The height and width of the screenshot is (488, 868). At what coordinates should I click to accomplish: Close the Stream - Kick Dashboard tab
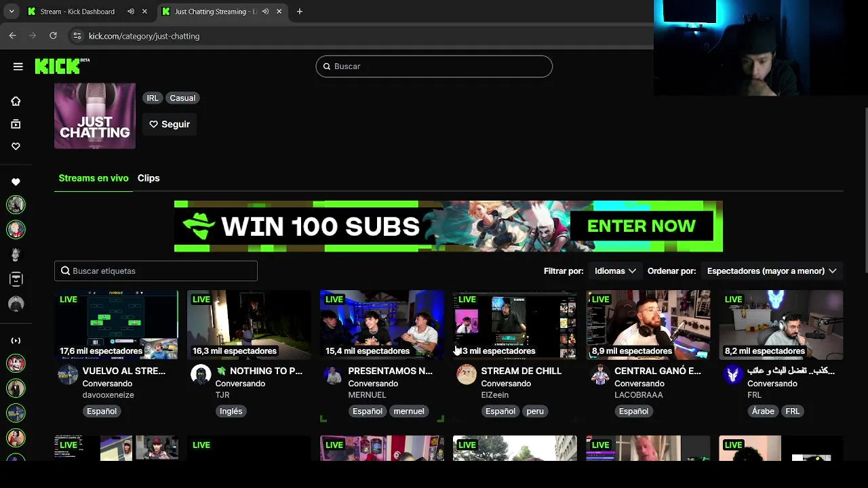pos(144,12)
